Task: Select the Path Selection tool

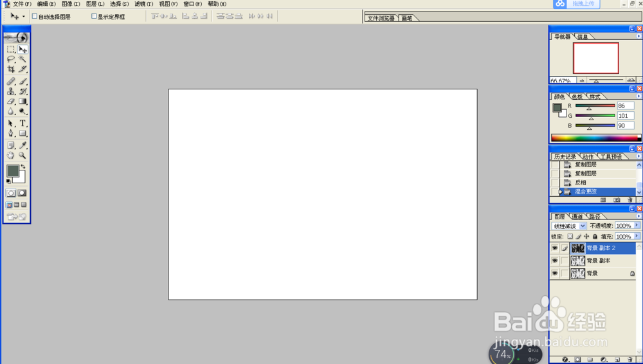Action: tap(11, 123)
